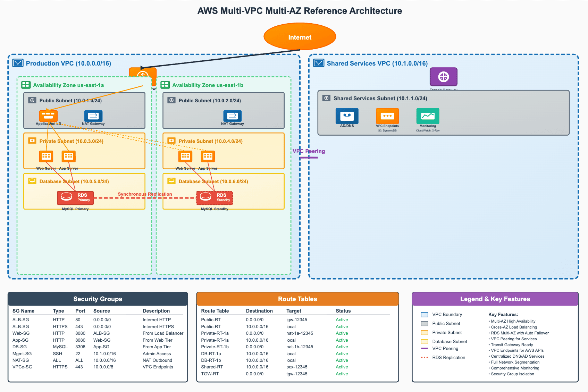Click the Internet cloud ellipse
This screenshot has height=392, width=588.
coord(300,37)
